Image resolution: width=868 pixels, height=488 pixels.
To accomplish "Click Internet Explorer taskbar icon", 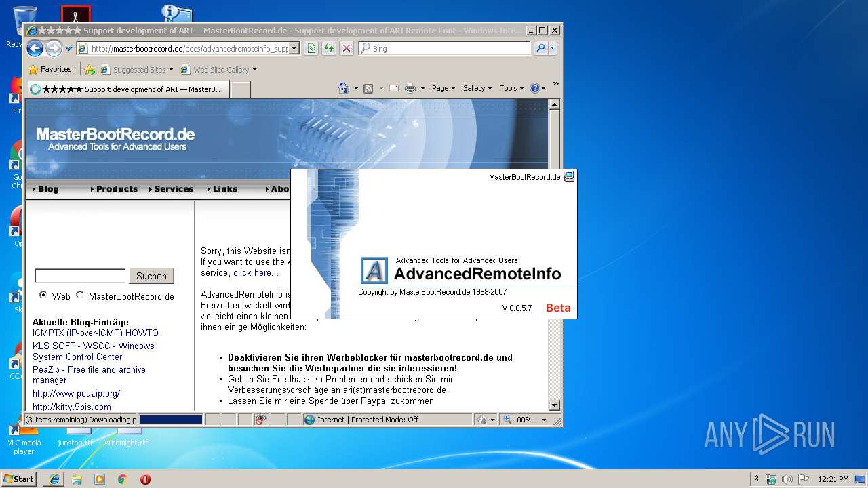I will tap(54, 479).
